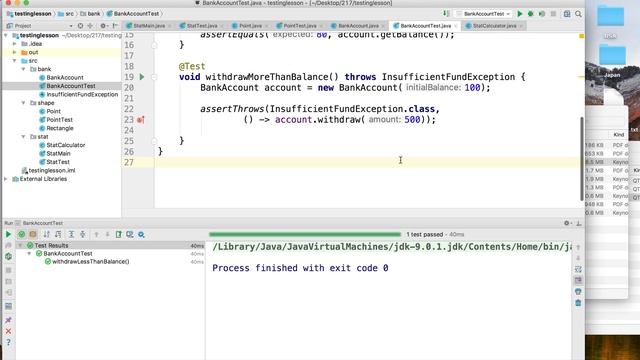Run with coverage from the top toolbar
The height and width of the screenshot is (360, 640).
(542, 14)
